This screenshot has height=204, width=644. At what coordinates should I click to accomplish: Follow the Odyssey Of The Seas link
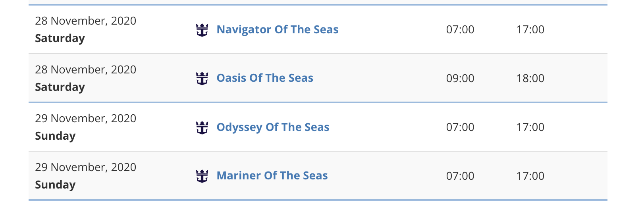(273, 127)
